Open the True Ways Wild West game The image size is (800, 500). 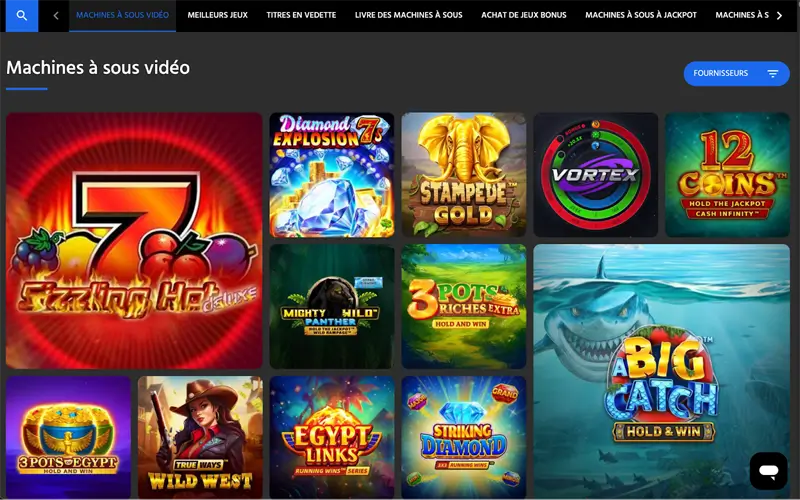click(x=200, y=437)
